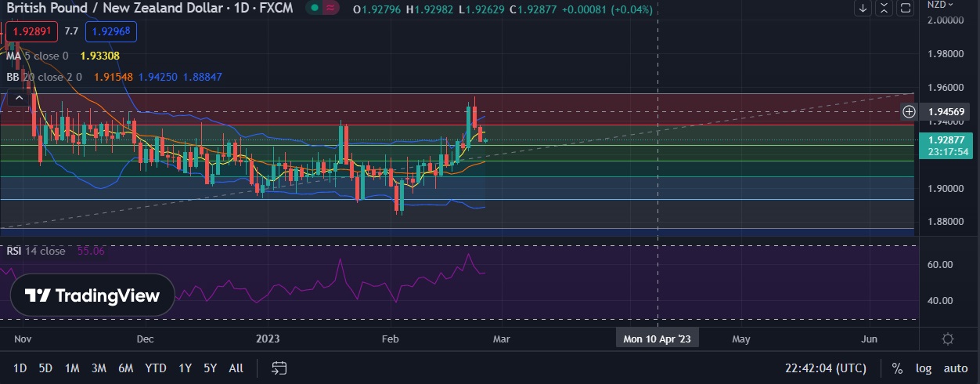Toggle percent scale mode

[x=897, y=368]
